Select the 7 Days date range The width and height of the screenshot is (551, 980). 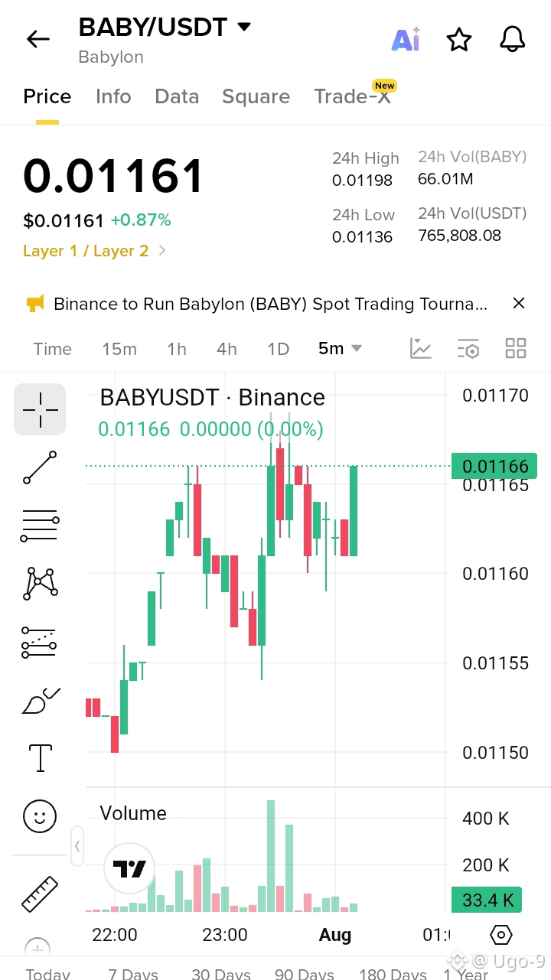[x=133, y=973]
